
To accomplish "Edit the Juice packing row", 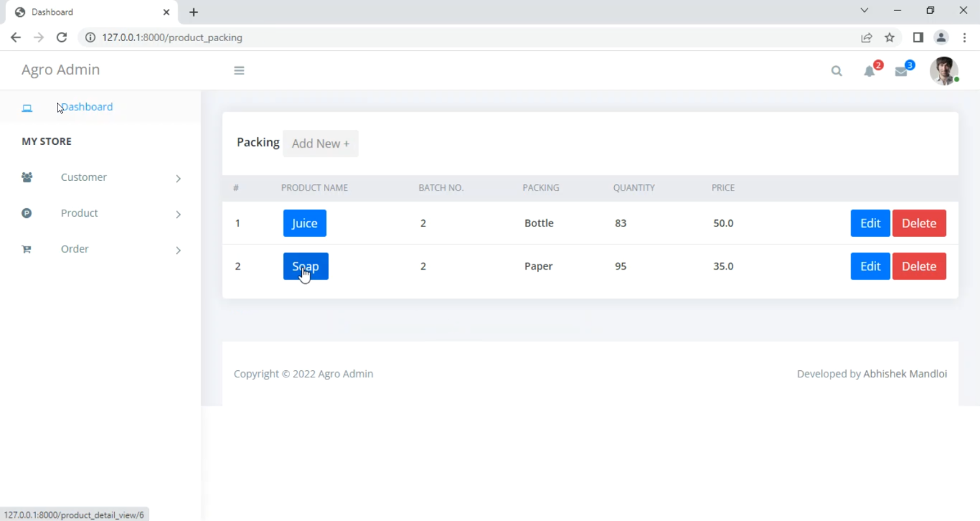I will [870, 223].
